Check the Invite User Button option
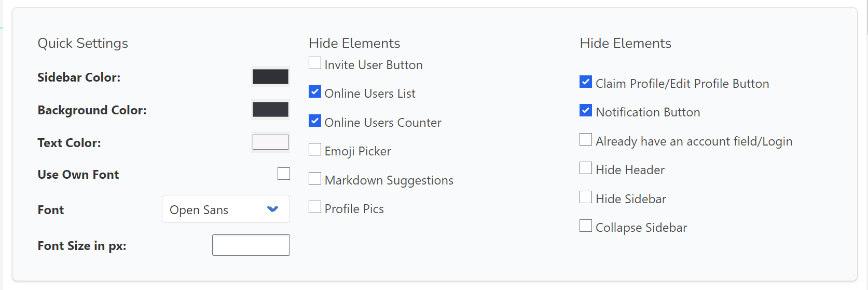Viewport: 868px width, 290px height. [315, 63]
